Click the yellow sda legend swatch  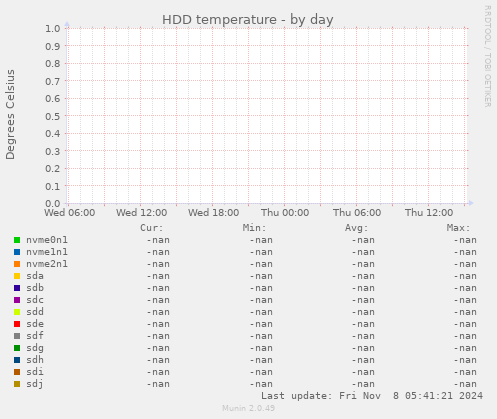pos(17,276)
